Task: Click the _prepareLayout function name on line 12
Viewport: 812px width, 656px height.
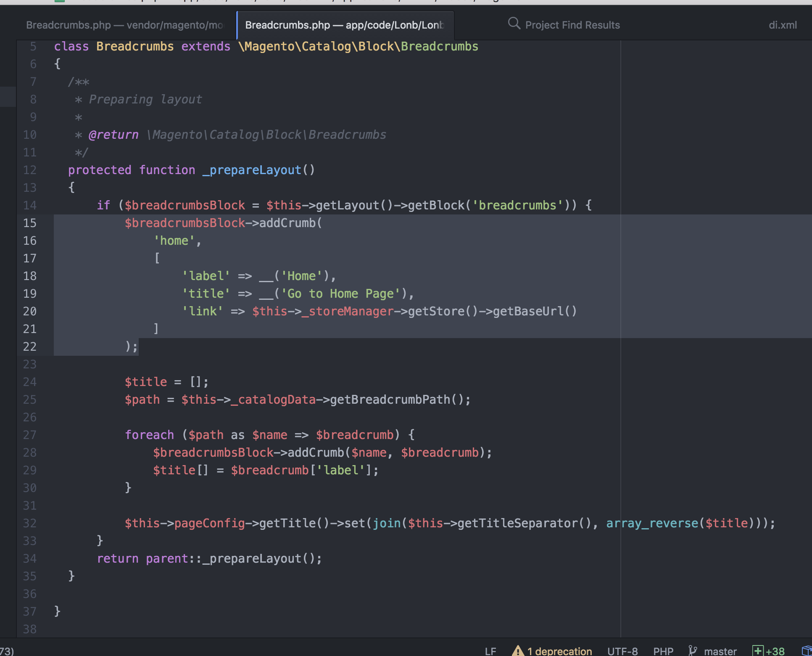Action: click(252, 170)
